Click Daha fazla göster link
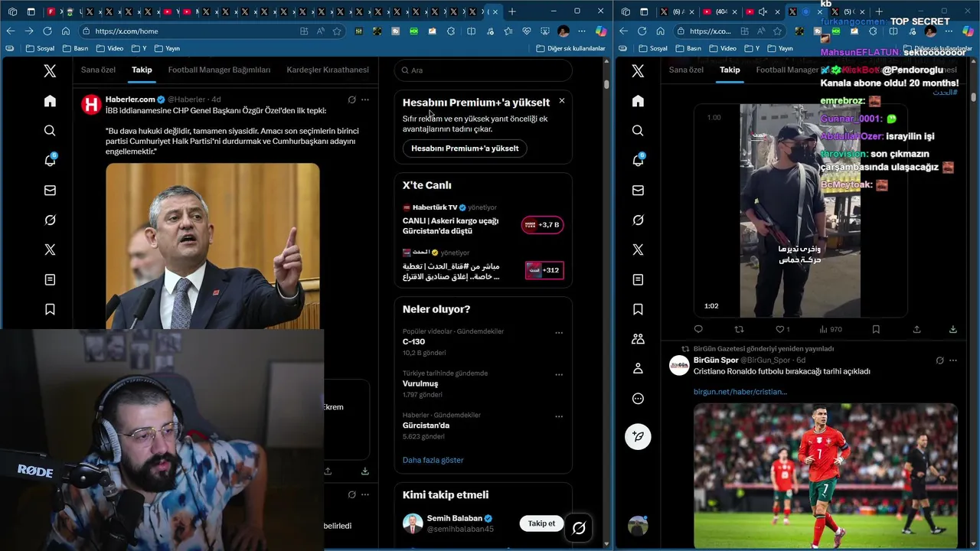This screenshot has width=980, height=551. click(x=433, y=460)
